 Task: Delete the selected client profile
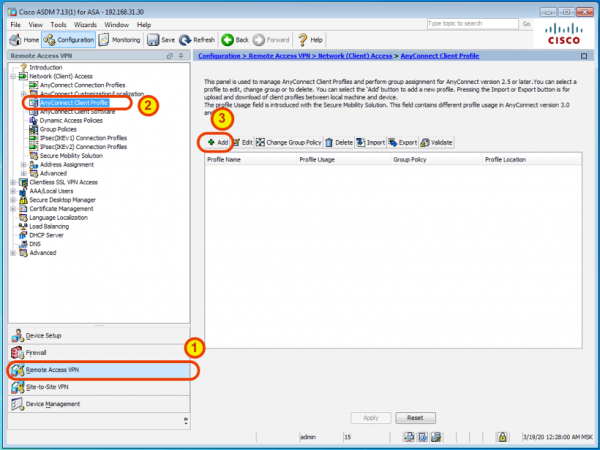pos(338,143)
